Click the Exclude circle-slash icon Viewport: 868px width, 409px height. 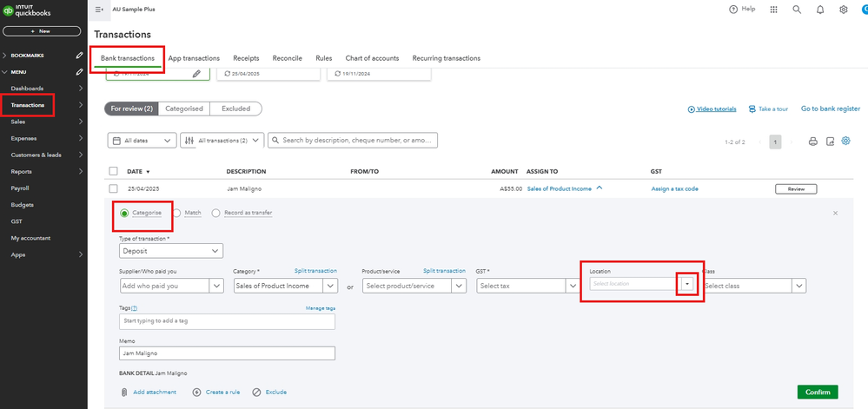[x=256, y=393]
